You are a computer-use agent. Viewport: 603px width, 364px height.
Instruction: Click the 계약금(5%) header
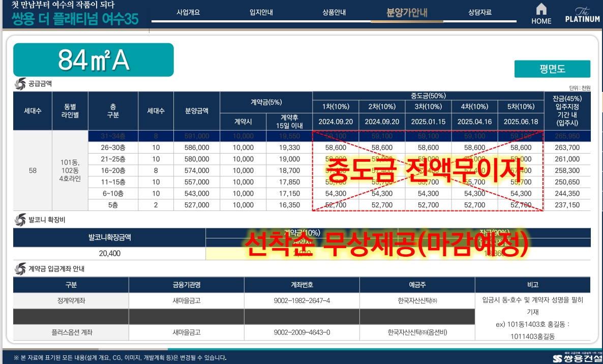[x=266, y=102]
